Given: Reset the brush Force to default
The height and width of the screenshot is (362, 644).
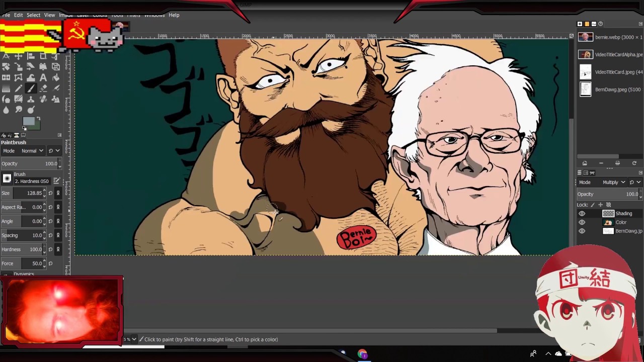Looking at the screenshot, I should pyautogui.click(x=50, y=263).
